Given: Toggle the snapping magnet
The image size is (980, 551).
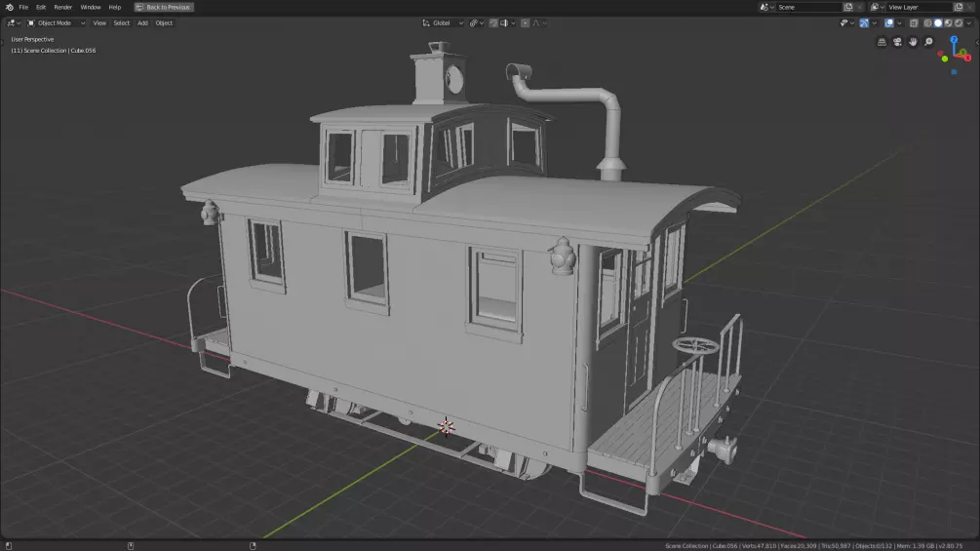Looking at the screenshot, I should click(493, 23).
